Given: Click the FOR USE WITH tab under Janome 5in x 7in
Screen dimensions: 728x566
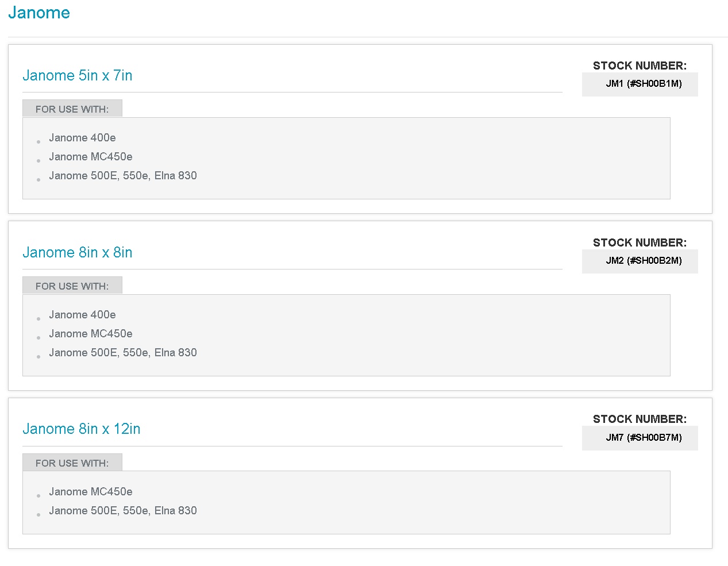Looking at the screenshot, I should point(72,109).
